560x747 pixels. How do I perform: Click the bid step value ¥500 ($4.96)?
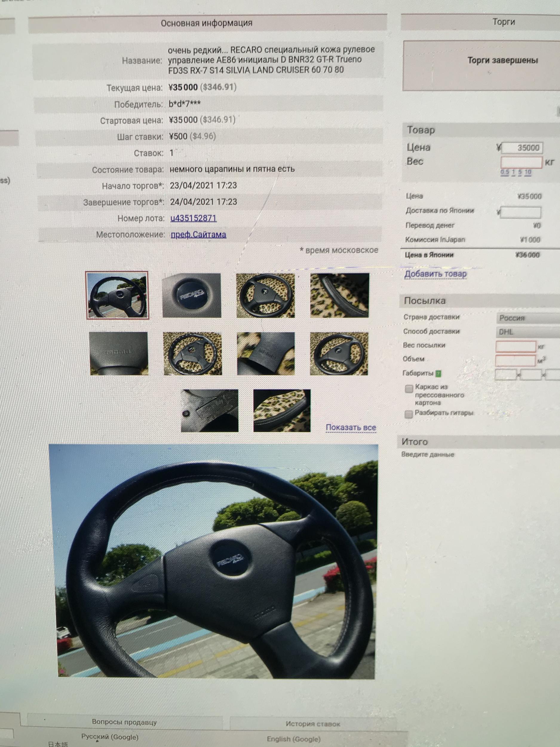[192, 137]
